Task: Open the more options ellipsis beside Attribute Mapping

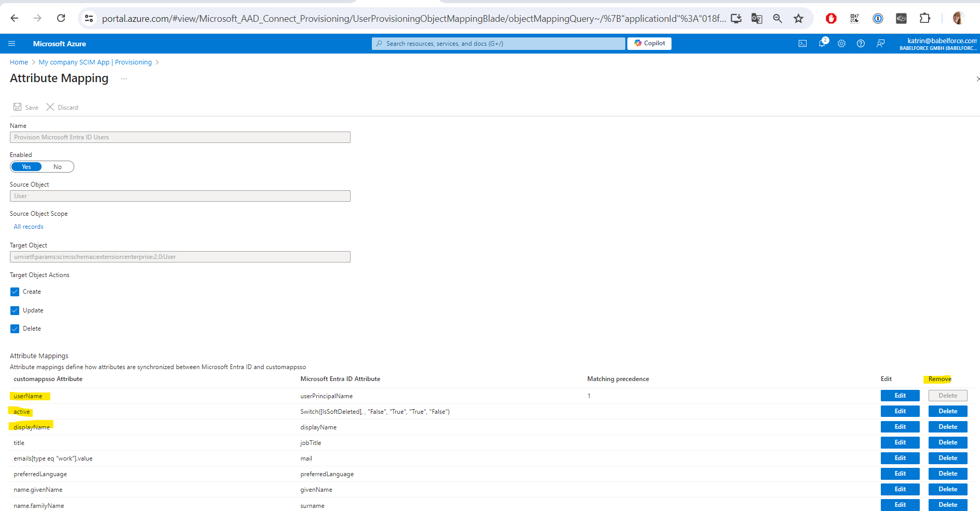Action: [124, 78]
